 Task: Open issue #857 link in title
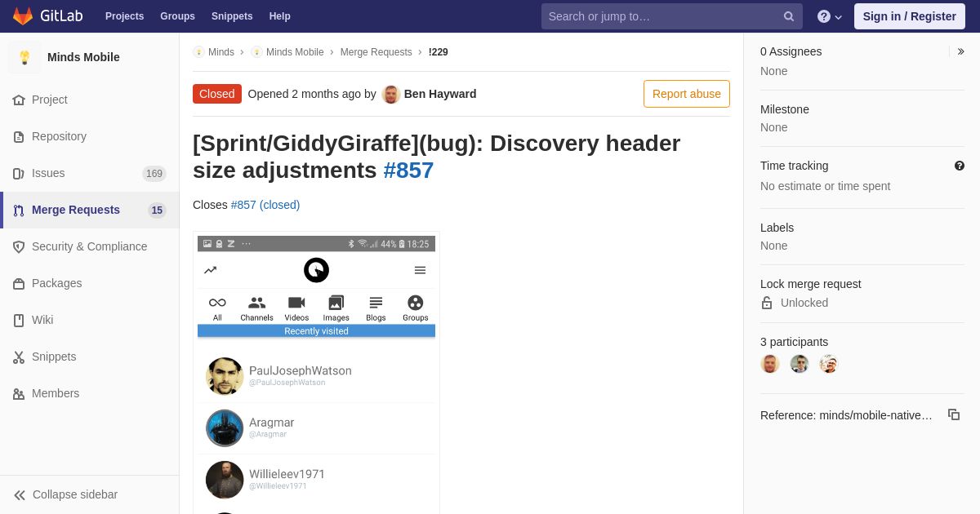(408, 170)
